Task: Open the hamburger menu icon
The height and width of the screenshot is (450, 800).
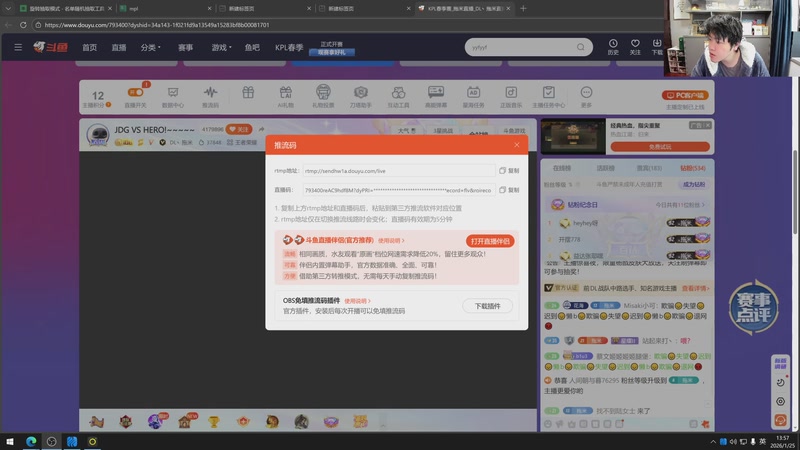Action: (18, 47)
